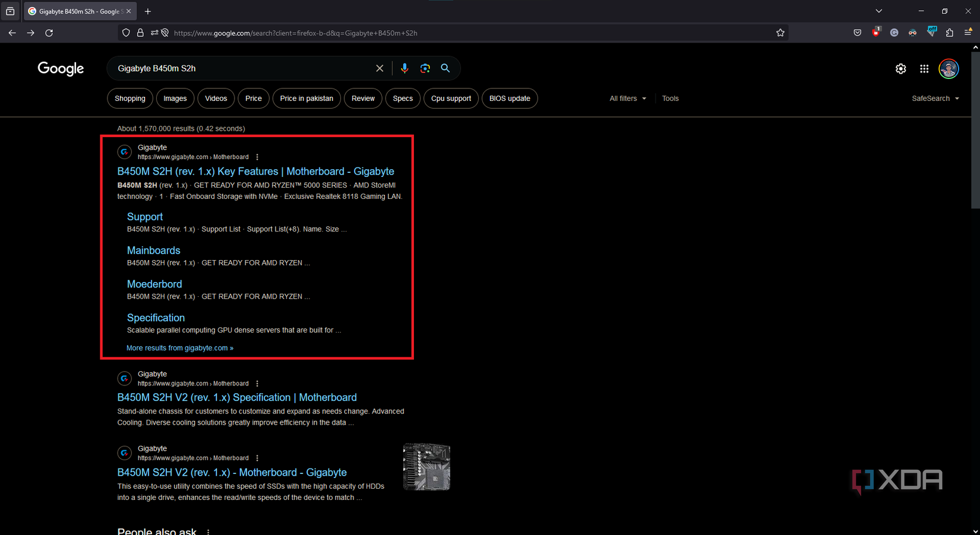Select the BIOS update filter chip
Screen dimensions: 980x535
point(510,99)
